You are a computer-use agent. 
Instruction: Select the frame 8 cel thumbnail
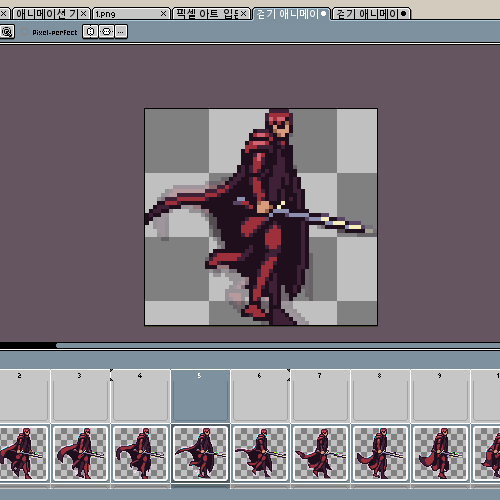(x=380, y=453)
